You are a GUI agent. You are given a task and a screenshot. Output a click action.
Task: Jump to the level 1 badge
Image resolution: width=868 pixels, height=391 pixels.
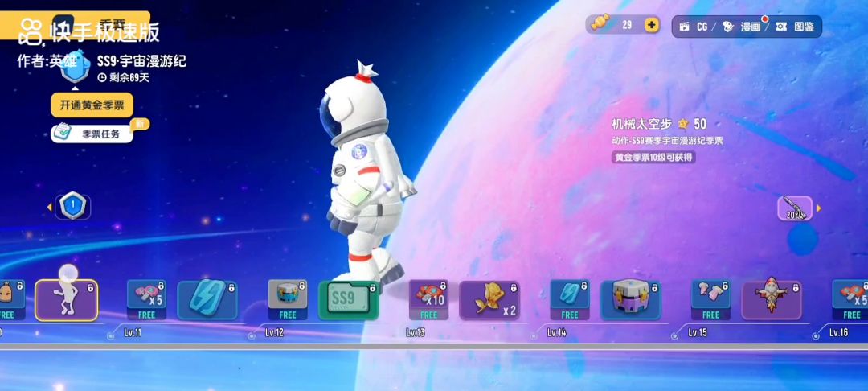pyautogui.click(x=72, y=206)
